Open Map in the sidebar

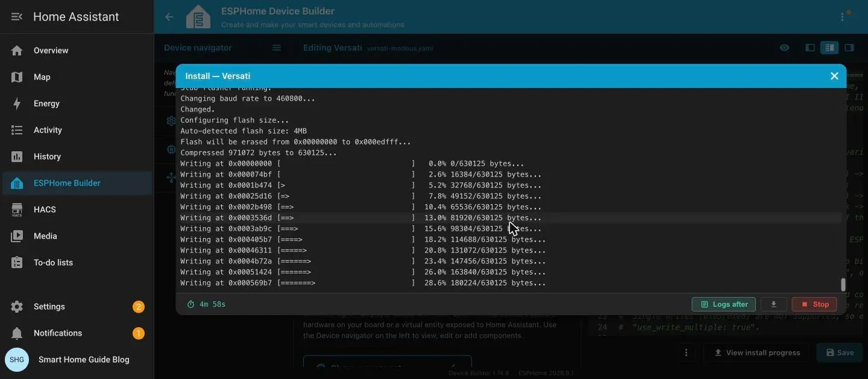tap(77, 77)
